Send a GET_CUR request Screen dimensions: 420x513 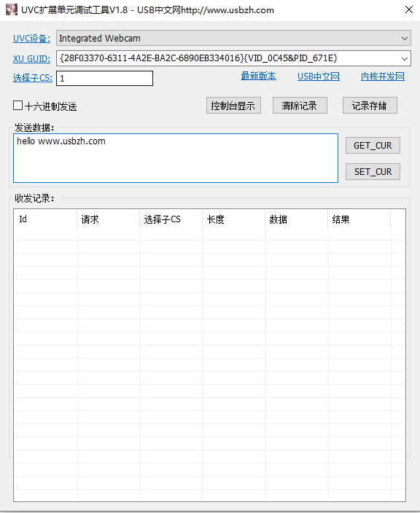point(373,145)
